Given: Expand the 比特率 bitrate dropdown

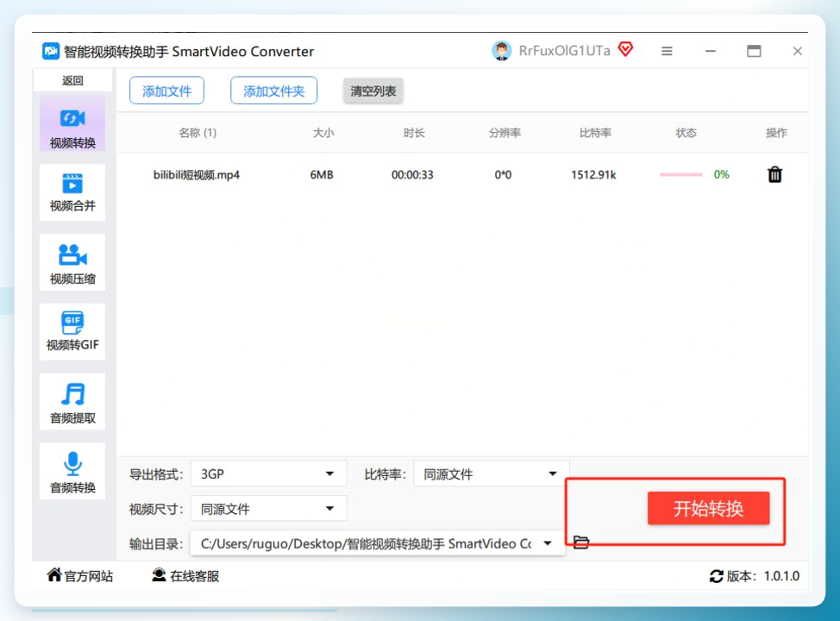Looking at the screenshot, I should click(492, 474).
